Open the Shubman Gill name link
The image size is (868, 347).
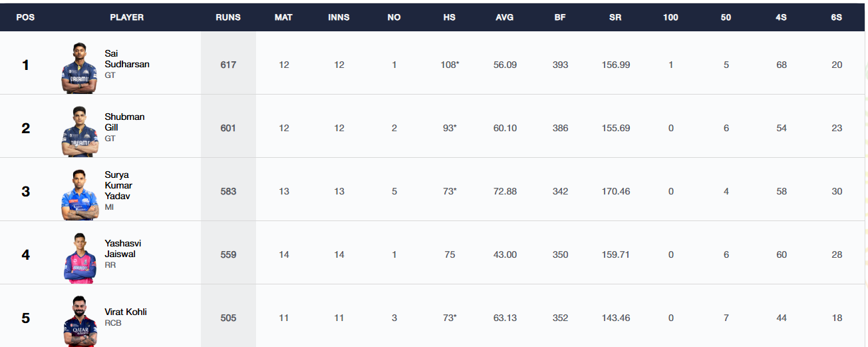pos(124,122)
